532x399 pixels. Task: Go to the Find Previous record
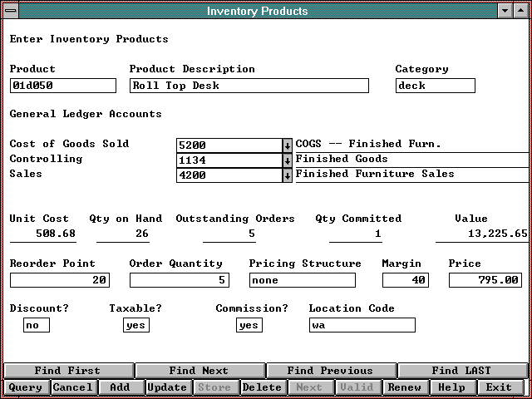[x=330, y=371]
